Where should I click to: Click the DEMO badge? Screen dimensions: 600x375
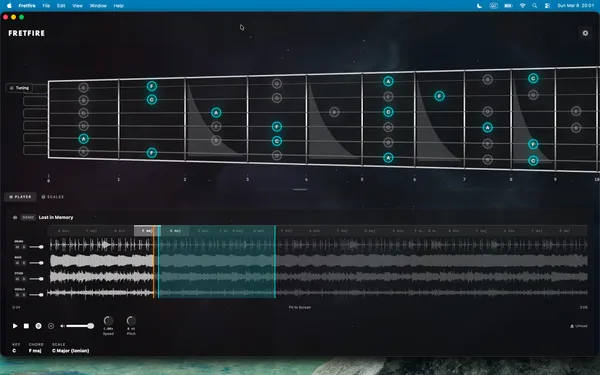click(28, 217)
